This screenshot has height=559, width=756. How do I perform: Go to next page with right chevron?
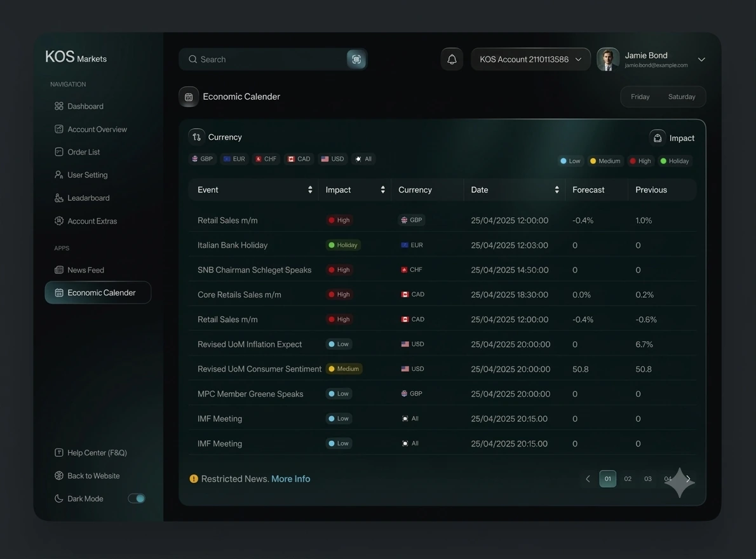pyautogui.click(x=689, y=479)
